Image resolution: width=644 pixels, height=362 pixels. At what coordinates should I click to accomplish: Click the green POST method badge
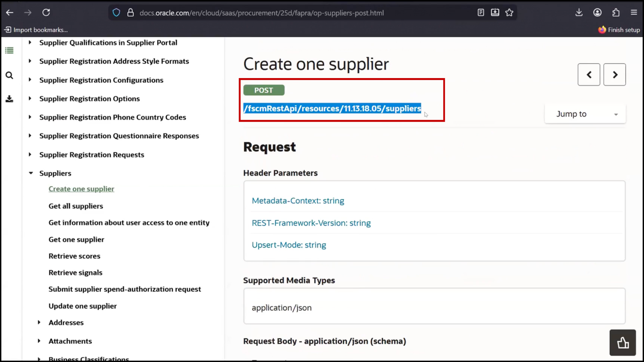click(x=264, y=90)
